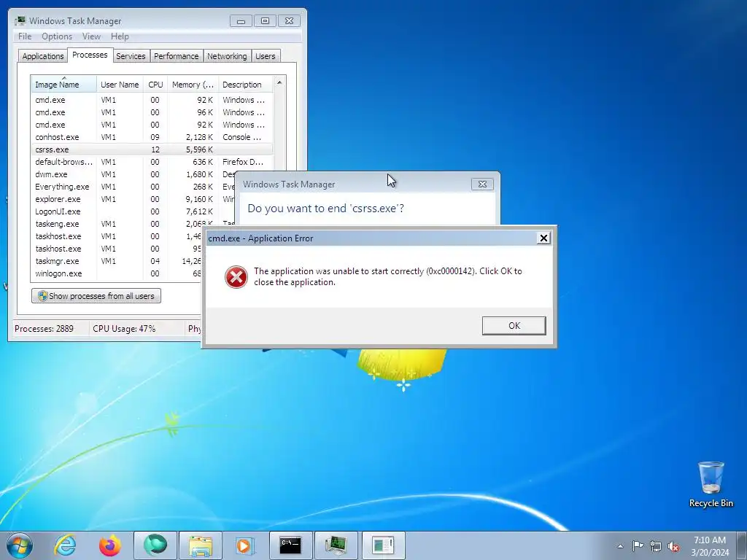The image size is (747, 560).
Task: Minimize the Windows Task Manager window
Action: pos(241,21)
